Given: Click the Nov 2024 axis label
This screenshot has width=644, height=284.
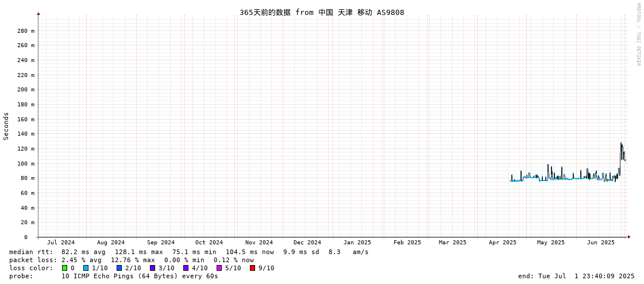Looking at the screenshot, I should coord(259,243).
